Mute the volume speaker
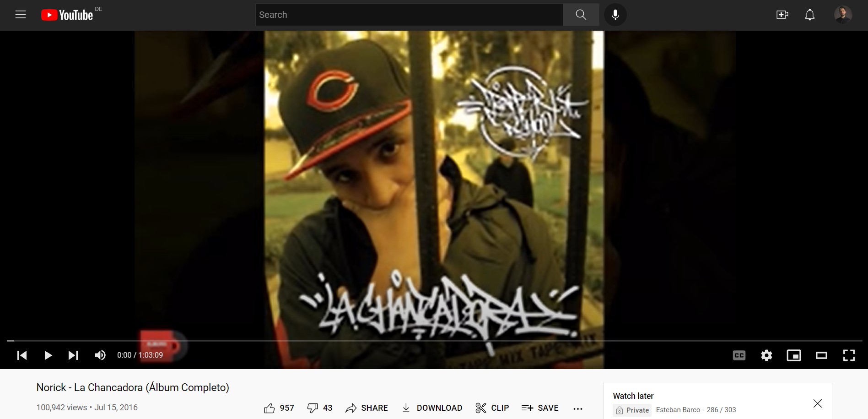The height and width of the screenshot is (419, 868). point(100,355)
